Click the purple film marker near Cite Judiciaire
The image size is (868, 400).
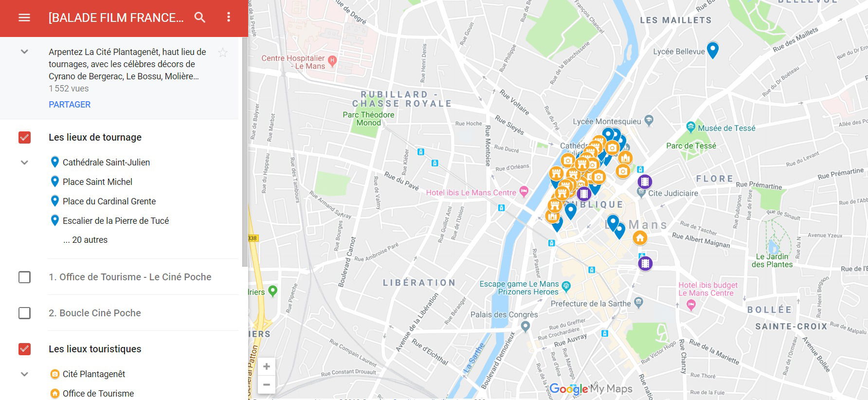click(645, 182)
